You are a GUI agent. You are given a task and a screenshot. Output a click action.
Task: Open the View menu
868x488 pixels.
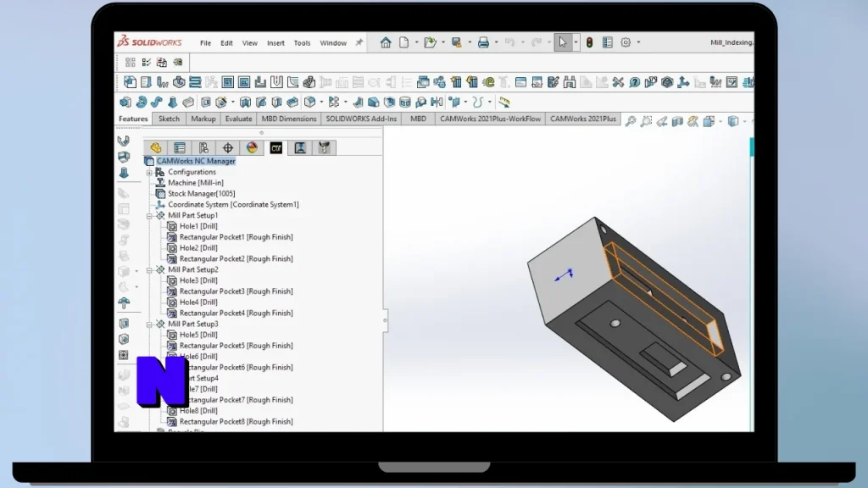coord(250,42)
